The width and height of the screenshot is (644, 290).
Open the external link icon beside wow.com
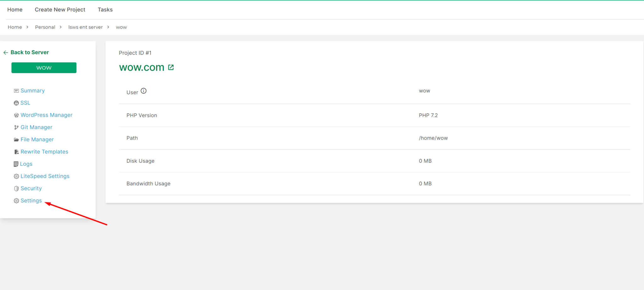(171, 67)
